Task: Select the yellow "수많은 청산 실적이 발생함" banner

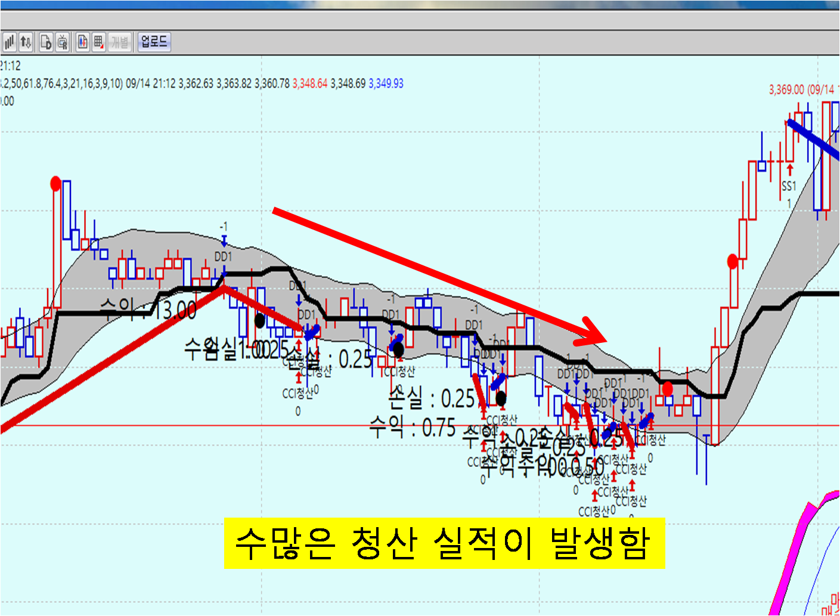Action: 444,543
